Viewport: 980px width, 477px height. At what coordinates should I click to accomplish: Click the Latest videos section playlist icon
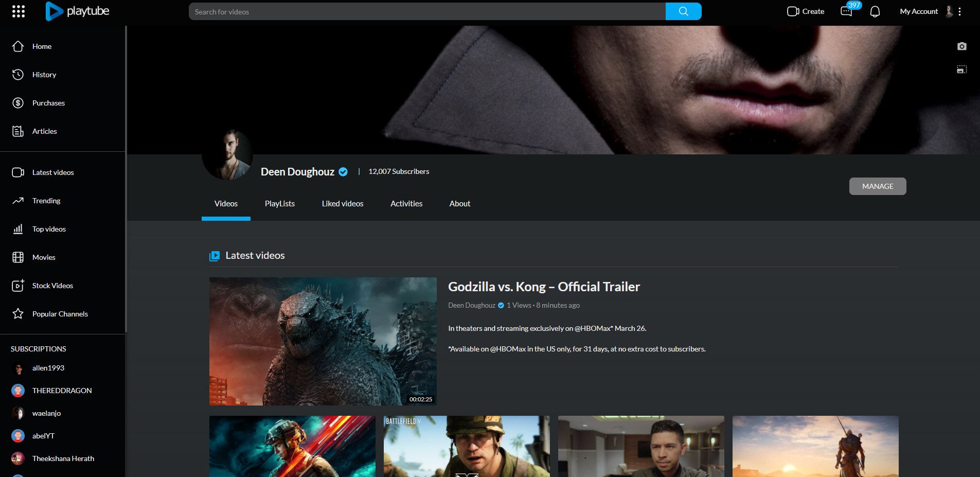coord(215,256)
